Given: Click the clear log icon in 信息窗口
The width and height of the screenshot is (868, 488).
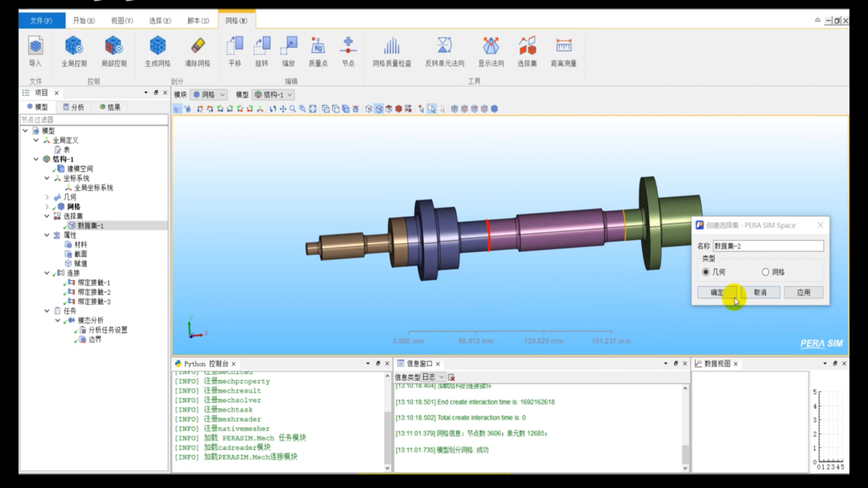Looking at the screenshot, I should (x=451, y=377).
